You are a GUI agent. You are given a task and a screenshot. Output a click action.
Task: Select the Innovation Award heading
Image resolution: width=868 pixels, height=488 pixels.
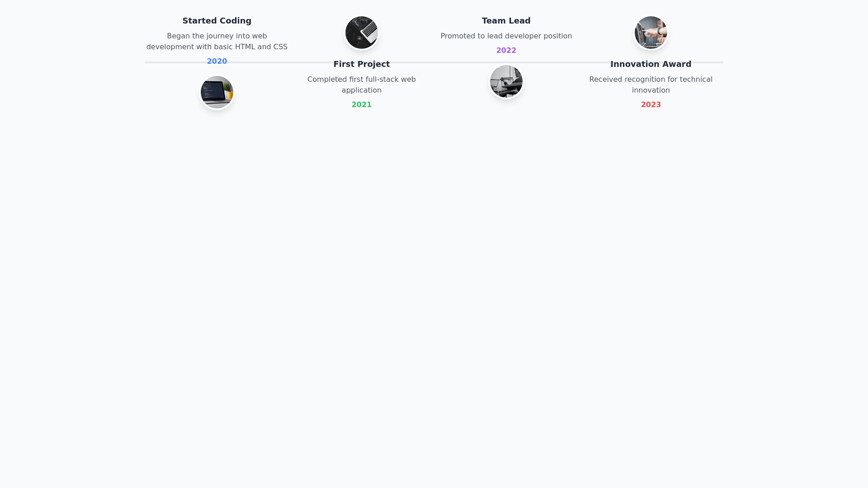tap(651, 64)
